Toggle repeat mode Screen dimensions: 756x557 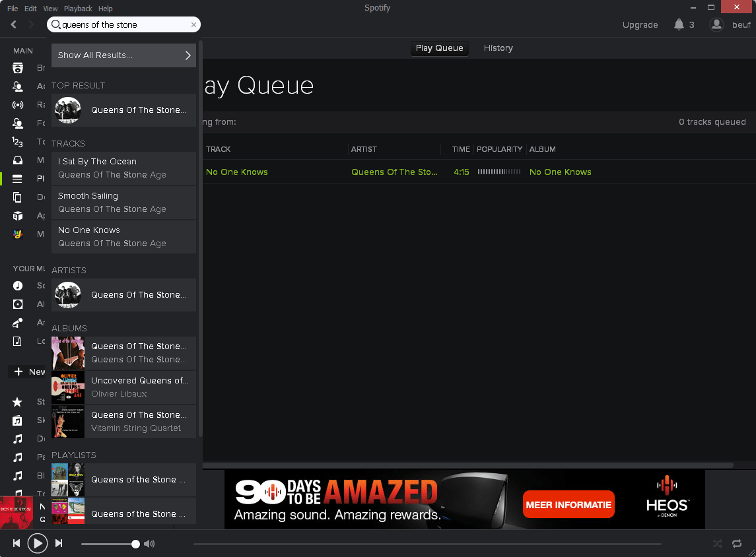[x=737, y=544]
